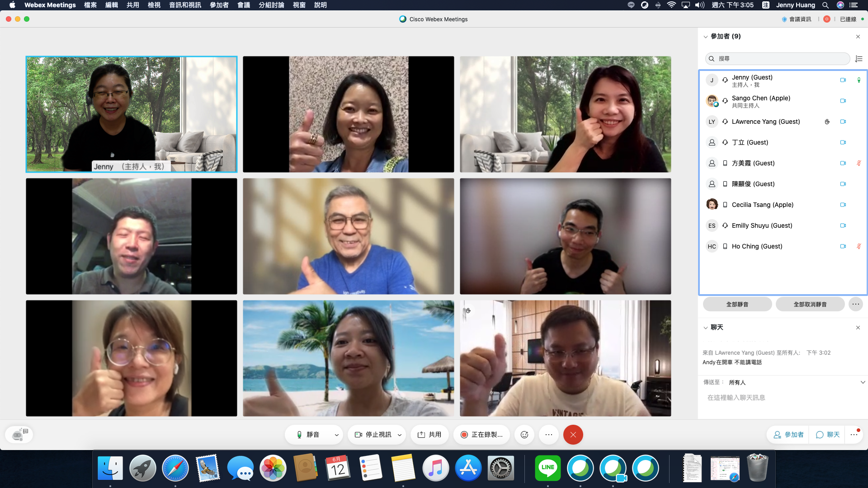Click the sort participants list icon
Viewport: 868px width, 488px height.
coord(859,59)
